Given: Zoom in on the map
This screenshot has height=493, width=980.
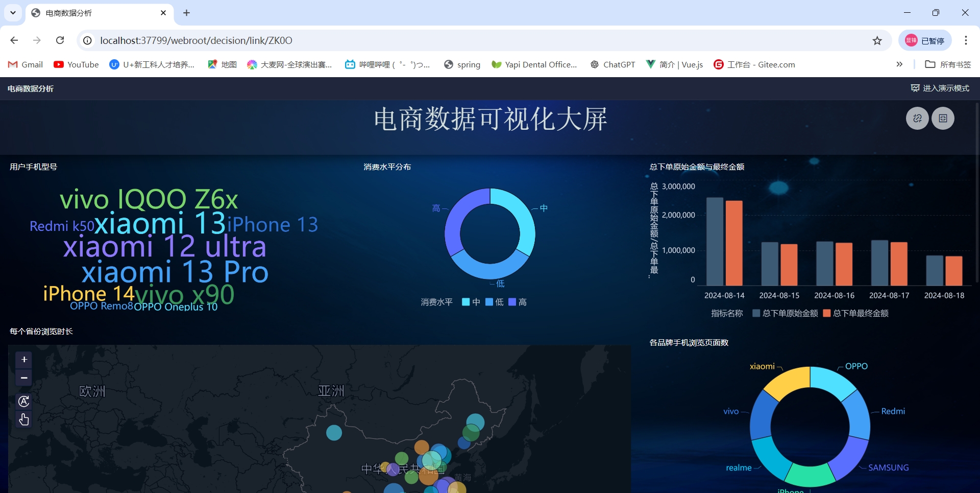Looking at the screenshot, I should point(24,360).
